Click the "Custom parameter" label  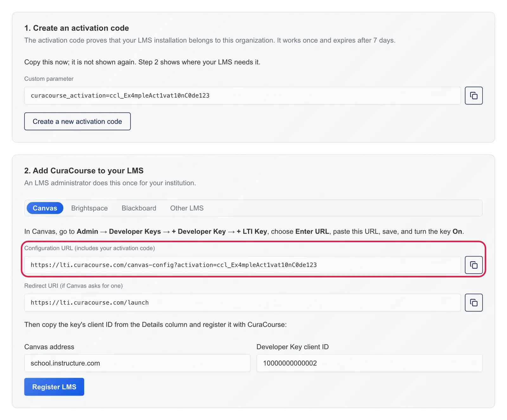(x=49, y=79)
